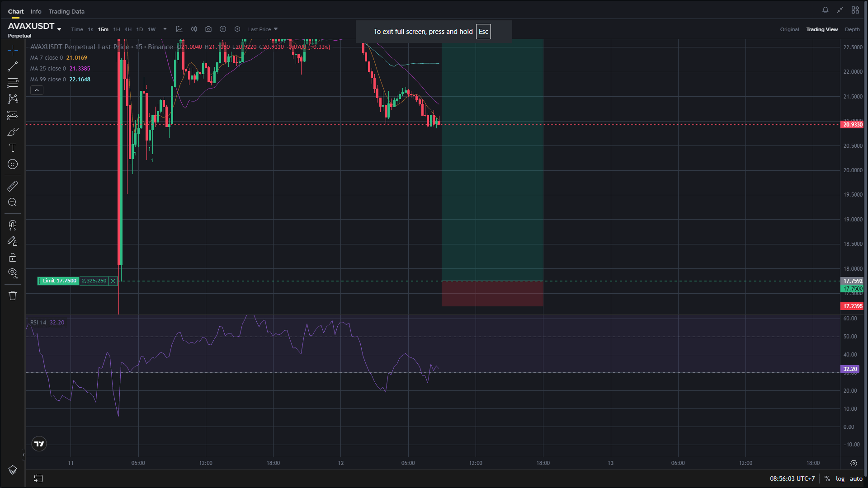Image resolution: width=868 pixels, height=488 pixels.
Task: Select the Time line chart interval
Action: (77, 29)
